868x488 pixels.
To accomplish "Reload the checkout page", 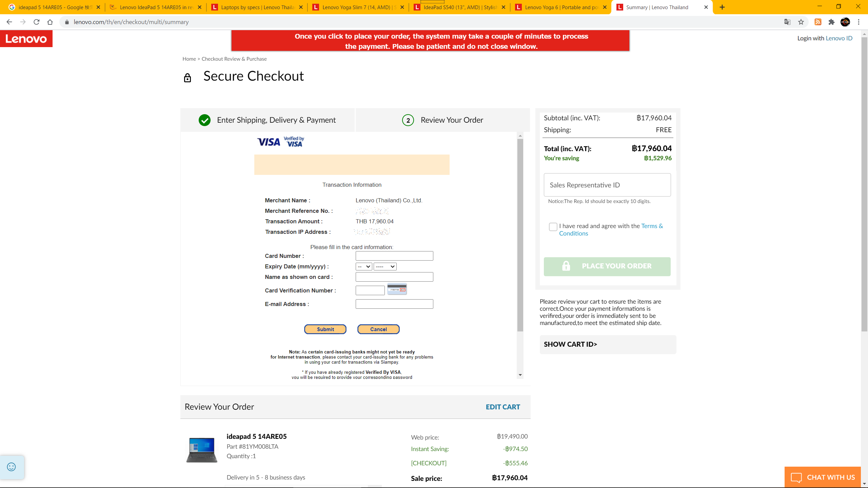I will tap(36, 22).
